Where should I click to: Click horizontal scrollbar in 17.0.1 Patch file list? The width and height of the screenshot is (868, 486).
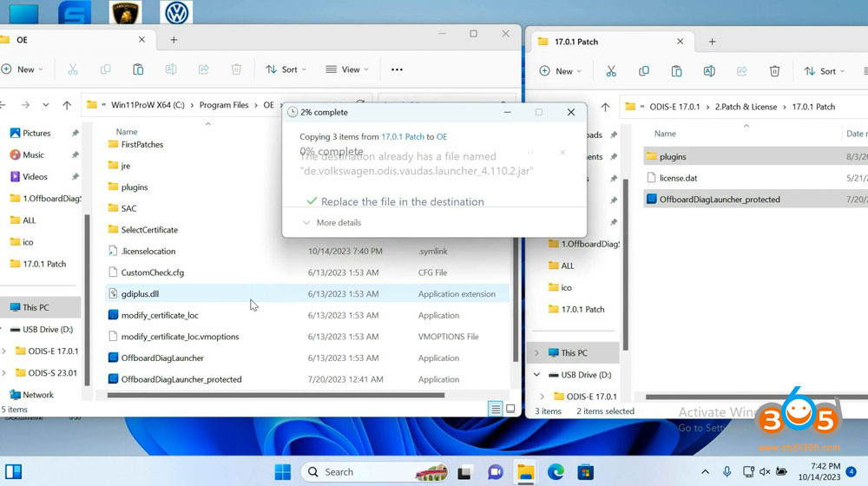click(x=756, y=397)
